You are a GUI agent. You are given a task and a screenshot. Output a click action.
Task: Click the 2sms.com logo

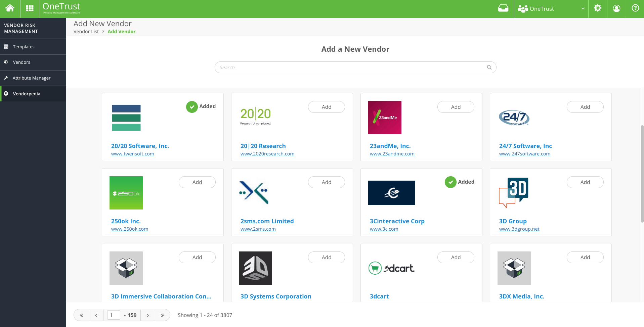click(254, 192)
